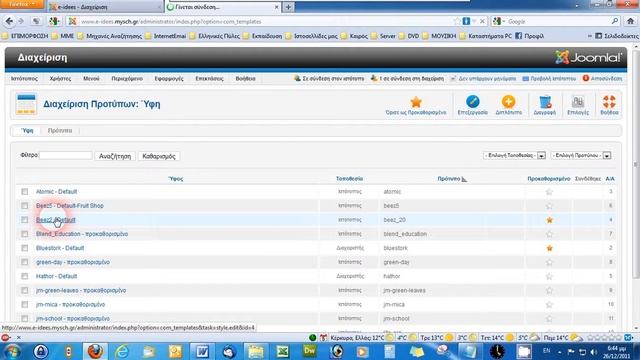The height and width of the screenshot is (360, 640).
Task: Check the jm-green-leaves row checkbox
Action: coord(25,290)
